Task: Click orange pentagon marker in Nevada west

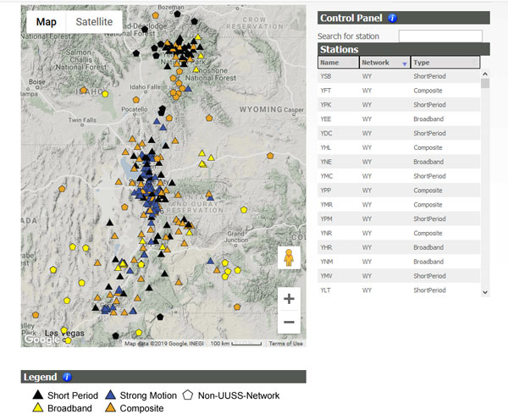Action: [62, 189]
